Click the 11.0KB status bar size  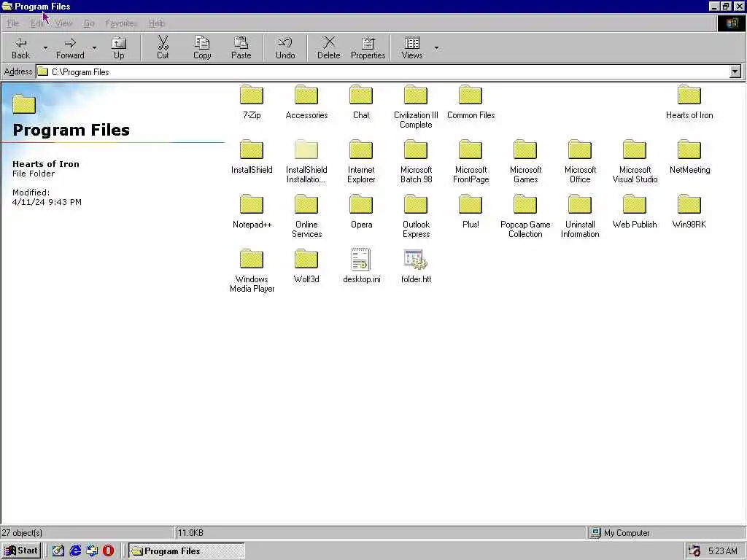[x=190, y=533]
